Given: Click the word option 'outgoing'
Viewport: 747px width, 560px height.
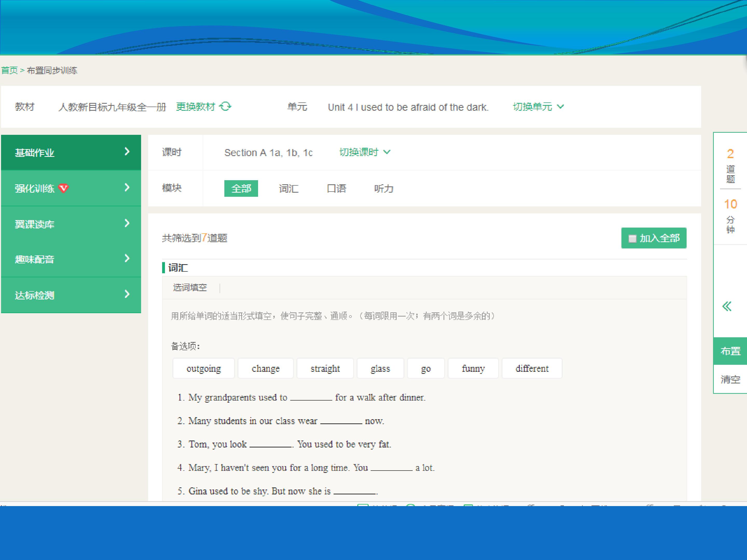Looking at the screenshot, I should (204, 368).
